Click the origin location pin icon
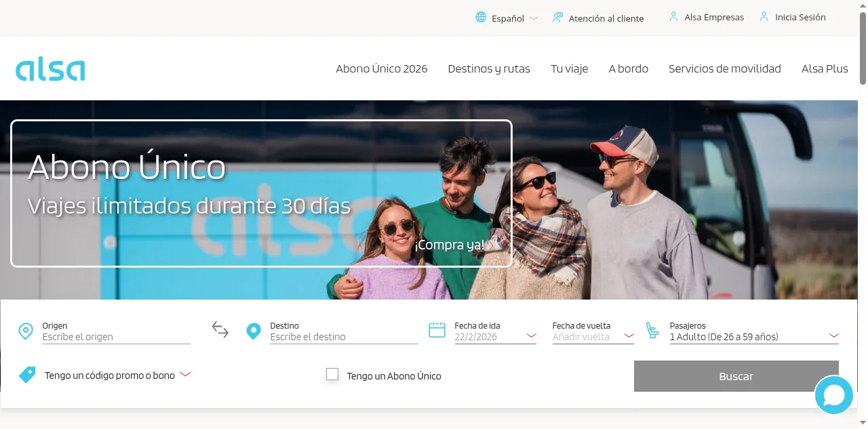 26,331
